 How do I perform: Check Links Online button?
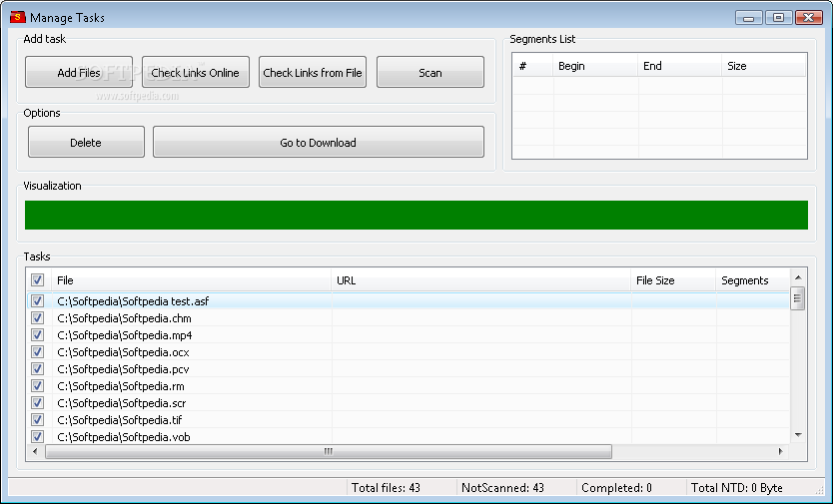(x=196, y=72)
